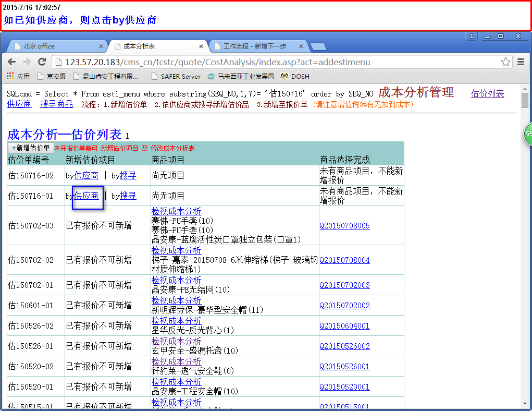This screenshot has width=532, height=411.
Task: Click the page scrollbar down arrow
Action: coord(525,403)
